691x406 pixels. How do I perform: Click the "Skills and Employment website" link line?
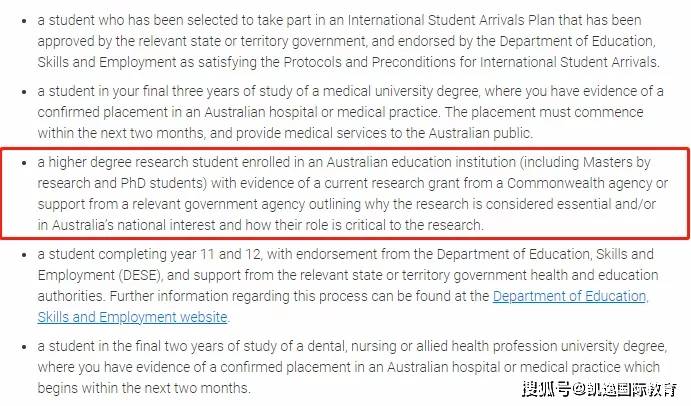pos(133,317)
